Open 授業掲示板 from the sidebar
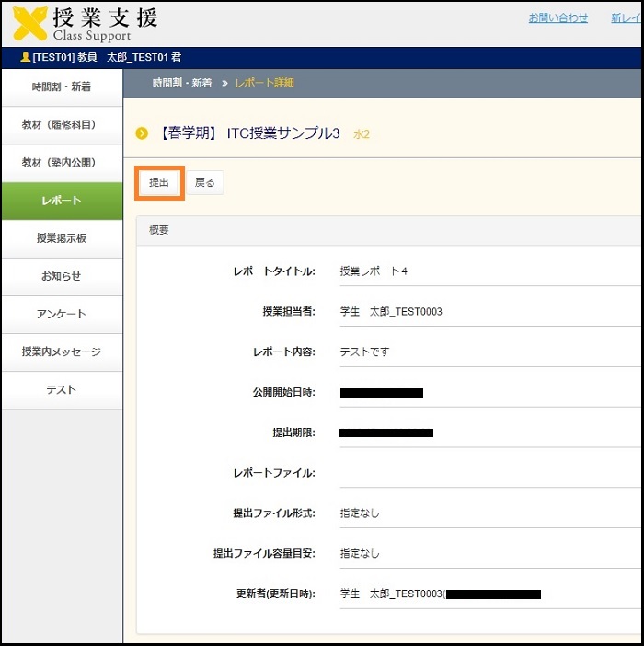 (x=62, y=238)
